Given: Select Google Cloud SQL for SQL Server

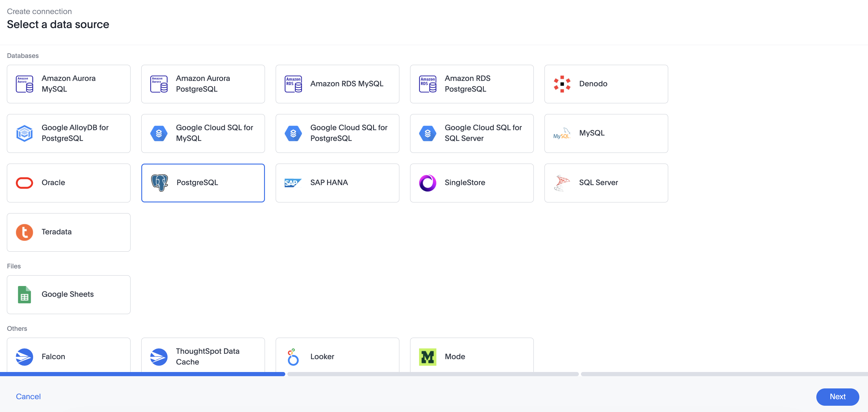Looking at the screenshot, I should 472,133.
